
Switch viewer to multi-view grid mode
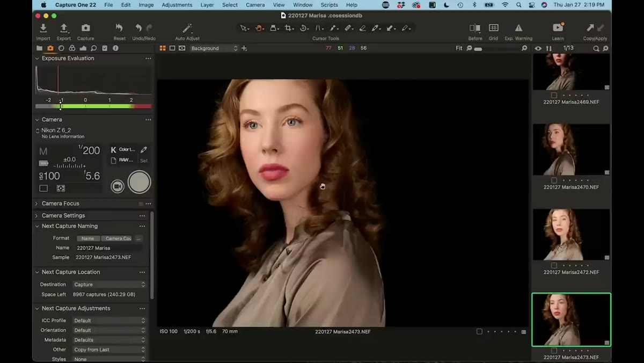(x=163, y=48)
